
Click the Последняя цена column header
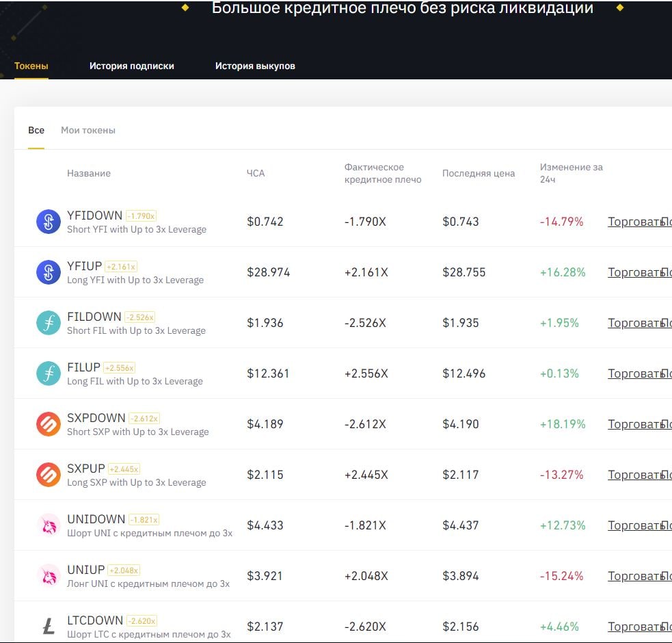(479, 173)
